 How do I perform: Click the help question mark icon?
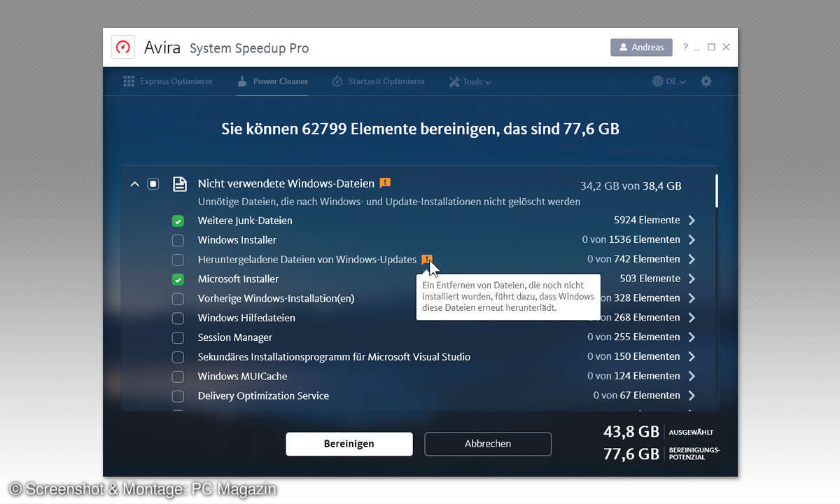point(685,47)
